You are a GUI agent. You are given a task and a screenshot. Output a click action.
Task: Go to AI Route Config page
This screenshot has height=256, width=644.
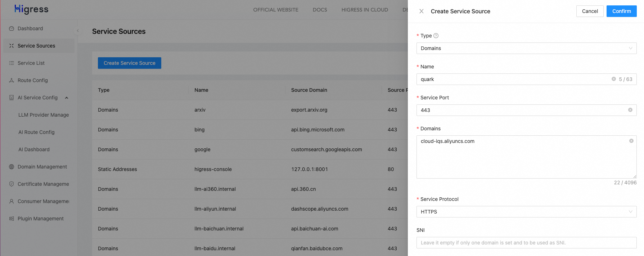[36, 132]
